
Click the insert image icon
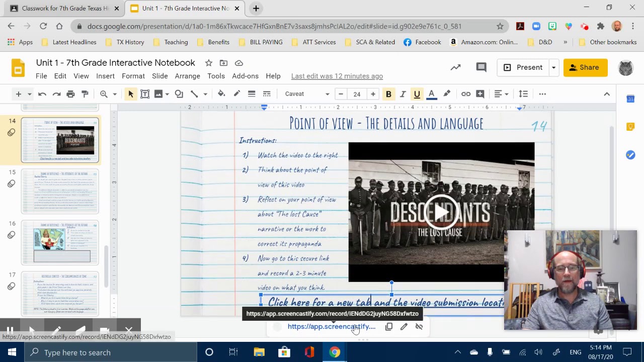[158, 94]
